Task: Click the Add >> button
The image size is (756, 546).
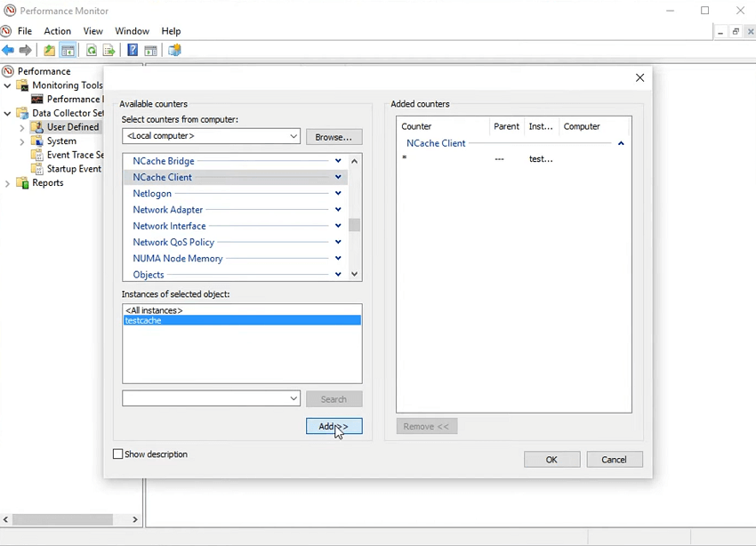Action: click(x=334, y=426)
